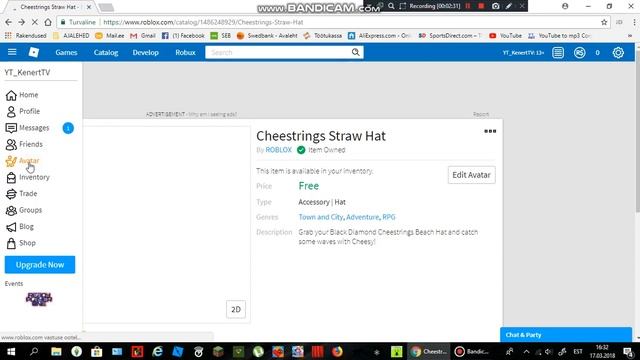Viewport: 640px width, 360px height.
Task: Open Windows taskbar search
Action: tap(34, 351)
